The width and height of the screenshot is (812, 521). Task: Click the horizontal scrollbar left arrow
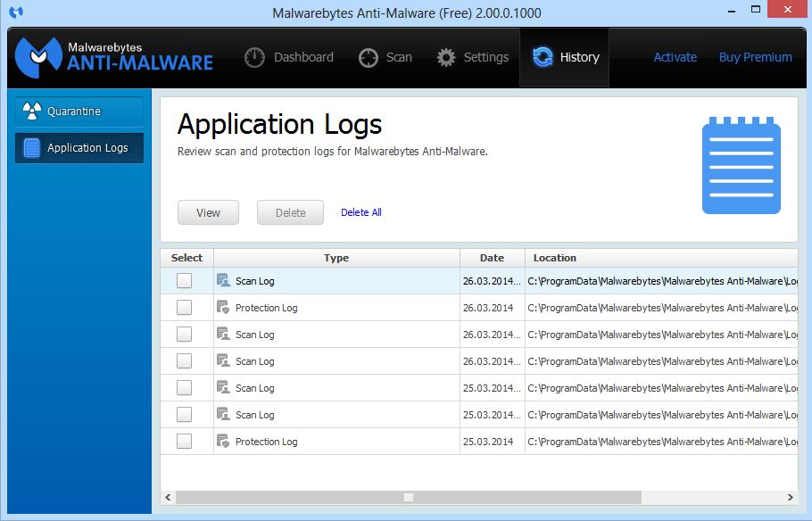pos(168,497)
